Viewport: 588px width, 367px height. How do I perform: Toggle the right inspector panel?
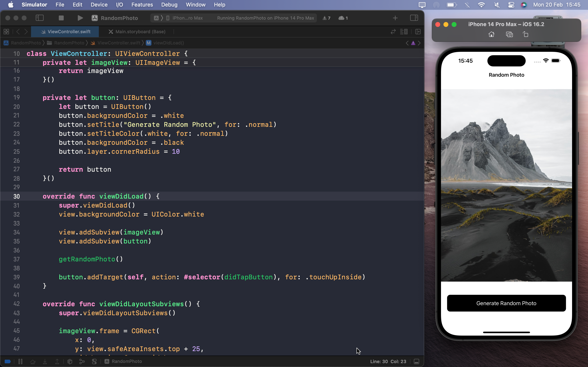click(414, 18)
